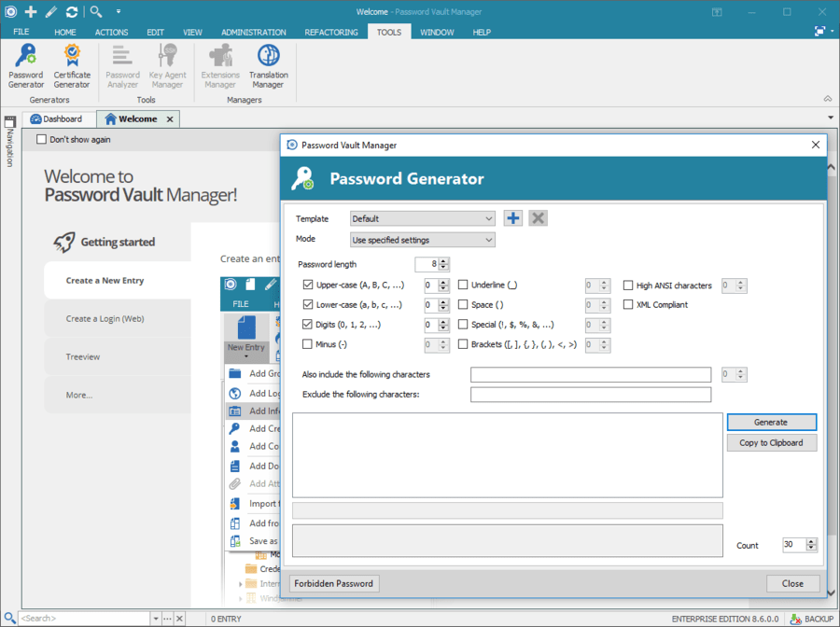This screenshot has width=840, height=627.
Task: Switch to the Administration ribbon tab
Action: click(254, 31)
